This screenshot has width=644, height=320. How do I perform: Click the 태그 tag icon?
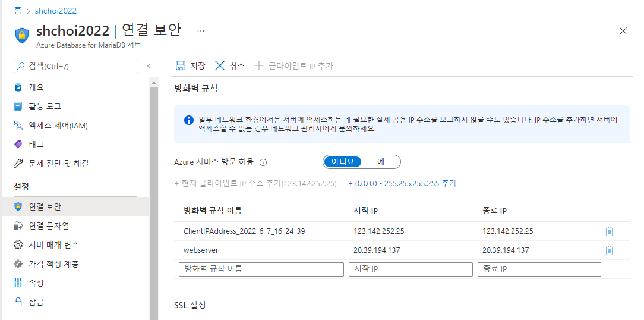pyautogui.click(x=18, y=144)
